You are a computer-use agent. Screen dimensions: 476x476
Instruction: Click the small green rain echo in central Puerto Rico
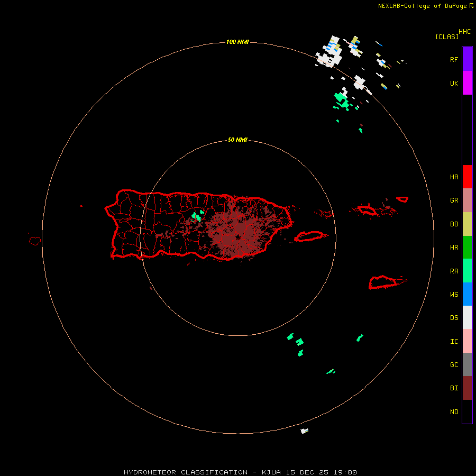pyautogui.click(x=197, y=216)
